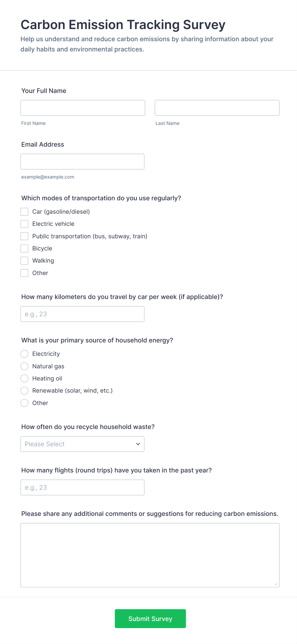Pick Renewable (solar, wind, etc.) option

[25, 391]
